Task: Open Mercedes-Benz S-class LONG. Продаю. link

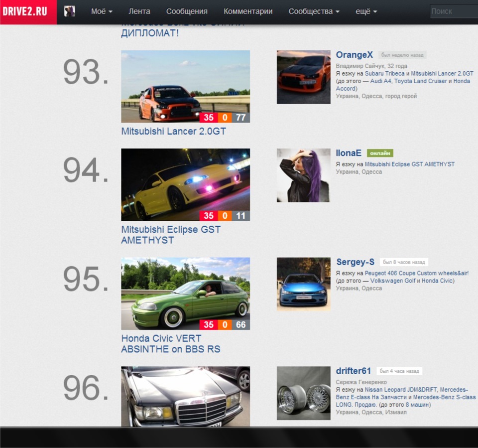Action: (444, 397)
